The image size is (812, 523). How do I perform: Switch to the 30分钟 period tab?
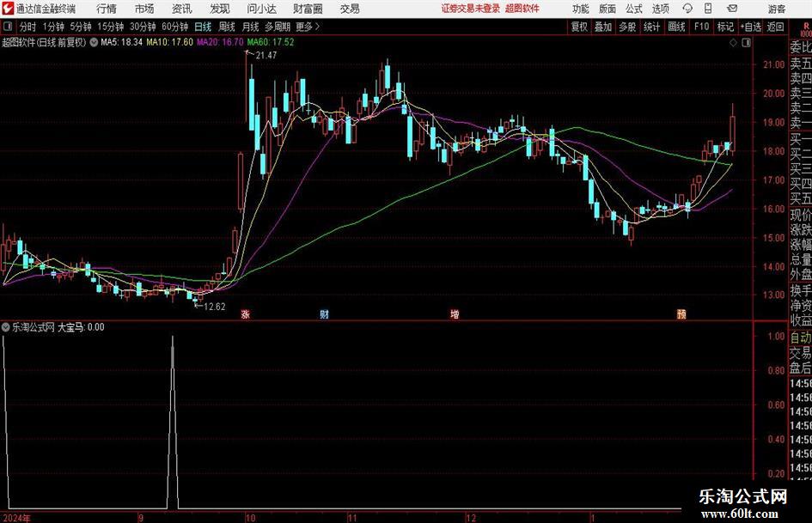143,27
